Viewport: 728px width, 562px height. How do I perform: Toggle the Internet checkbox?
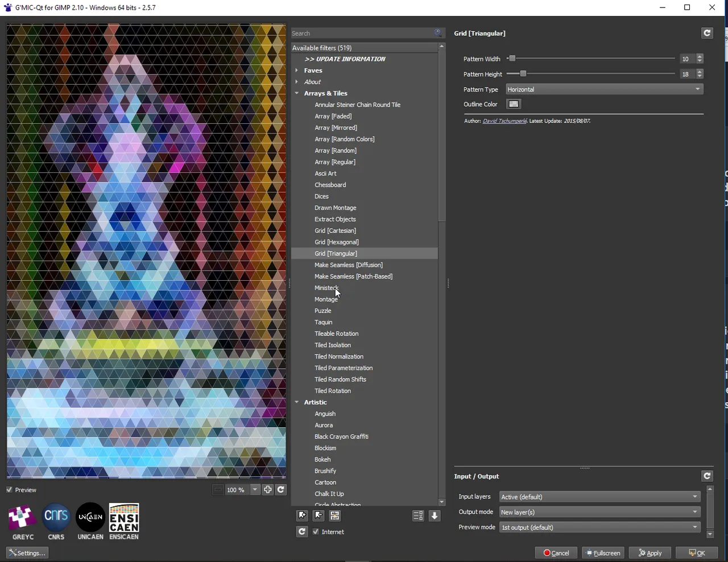click(x=316, y=532)
